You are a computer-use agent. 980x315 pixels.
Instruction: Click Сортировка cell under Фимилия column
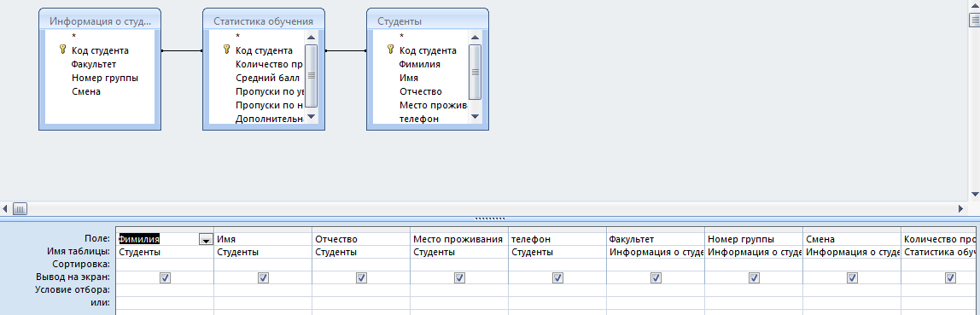165,265
